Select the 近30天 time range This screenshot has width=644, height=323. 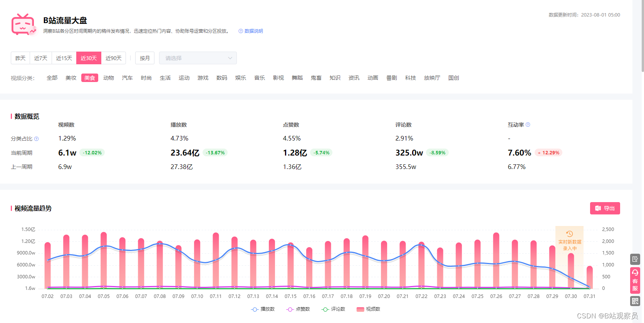point(89,58)
